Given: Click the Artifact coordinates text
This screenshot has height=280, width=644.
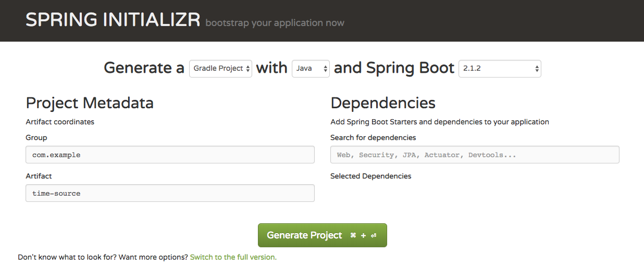Looking at the screenshot, I should point(60,122).
